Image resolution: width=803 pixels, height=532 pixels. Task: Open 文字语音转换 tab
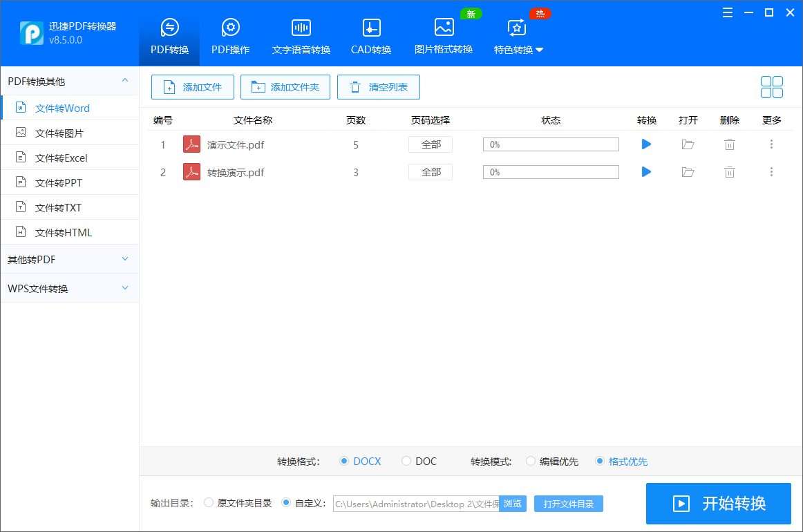pyautogui.click(x=301, y=36)
